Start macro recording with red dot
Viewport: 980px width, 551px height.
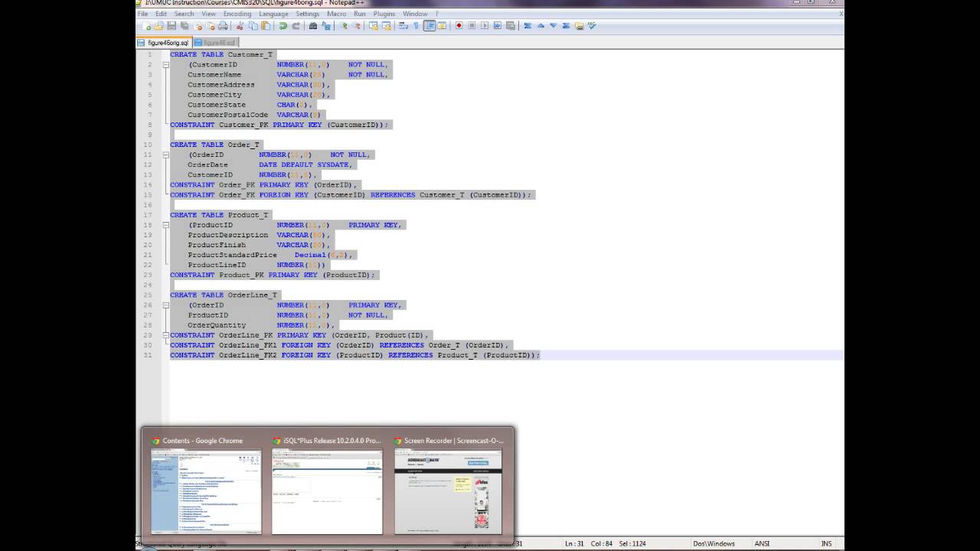click(459, 26)
